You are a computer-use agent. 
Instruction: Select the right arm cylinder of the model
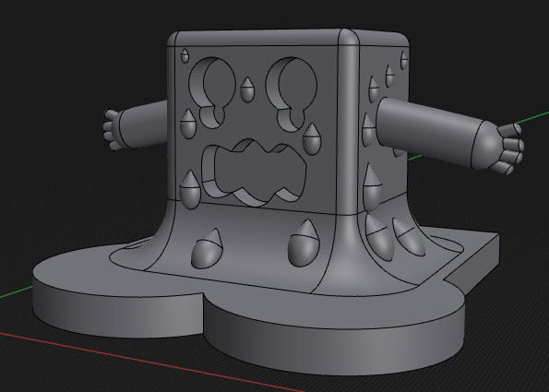coord(429,133)
